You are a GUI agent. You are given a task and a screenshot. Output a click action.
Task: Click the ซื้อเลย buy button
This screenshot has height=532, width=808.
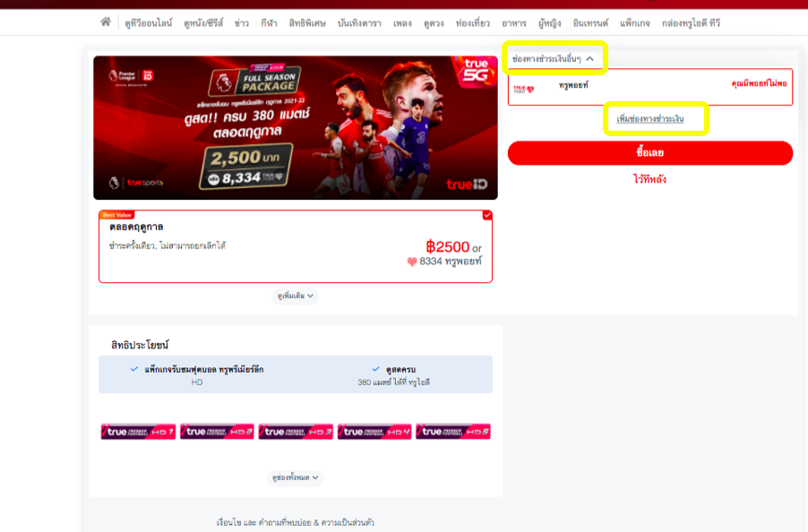(650, 153)
